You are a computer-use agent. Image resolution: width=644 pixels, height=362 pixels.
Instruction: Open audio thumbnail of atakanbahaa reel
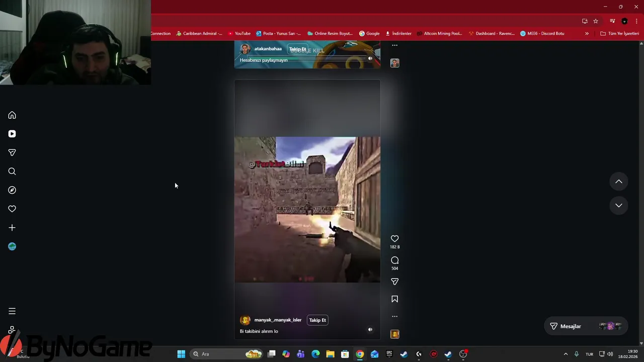click(x=394, y=63)
